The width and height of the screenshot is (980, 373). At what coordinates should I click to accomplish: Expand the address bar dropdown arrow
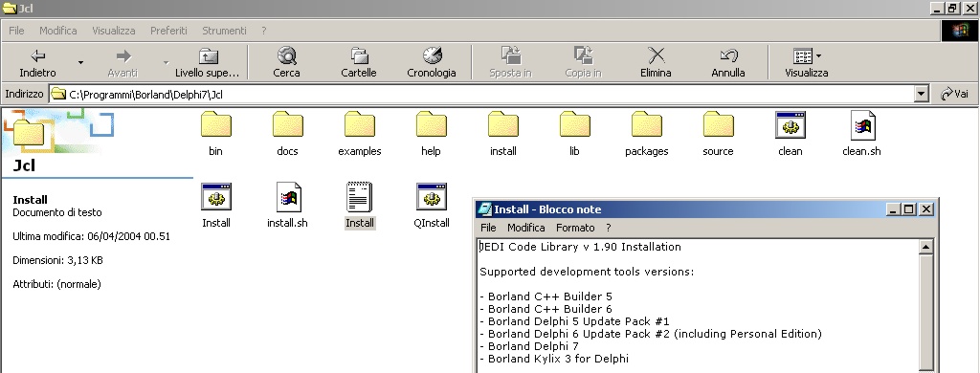point(921,95)
